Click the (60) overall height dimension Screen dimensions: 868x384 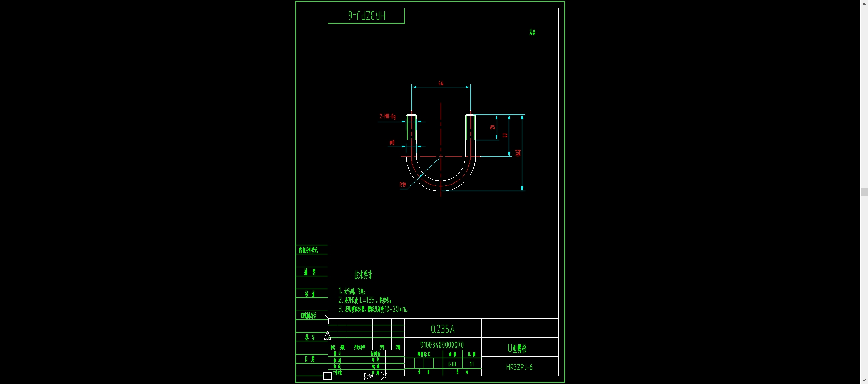point(518,153)
